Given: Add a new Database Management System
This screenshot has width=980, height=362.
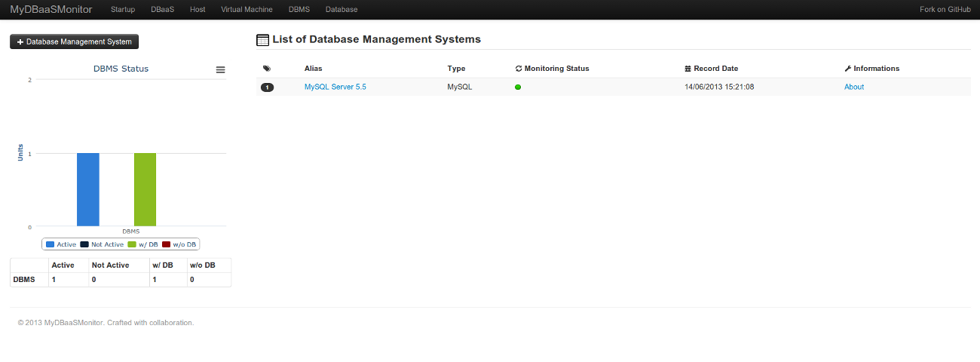Looking at the screenshot, I should (75, 42).
